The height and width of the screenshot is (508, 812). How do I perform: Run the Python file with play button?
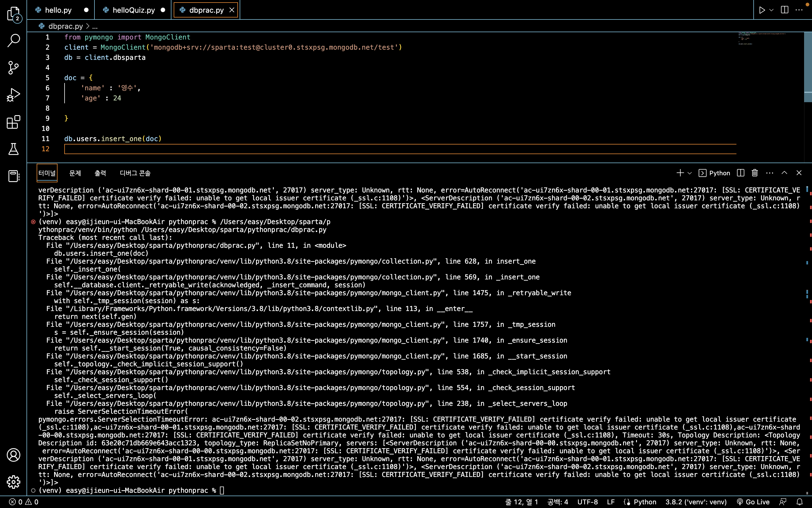[x=762, y=10]
